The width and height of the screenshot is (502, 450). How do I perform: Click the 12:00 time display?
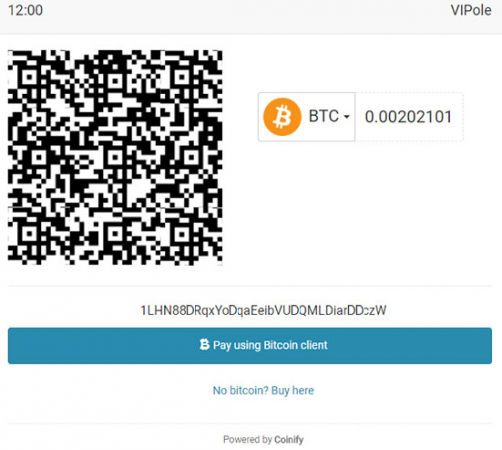(x=25, y=10)
